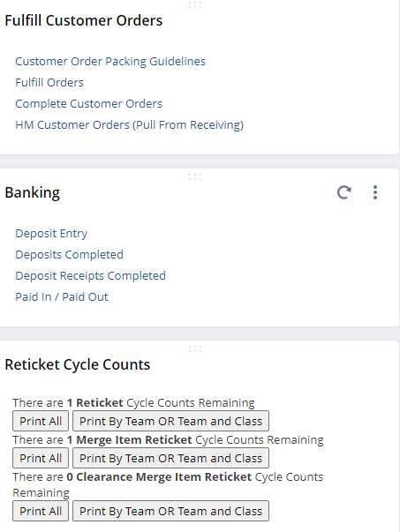400x532 pixels.
Task: Refresh the Banking portlet
Action: [344, 192]
